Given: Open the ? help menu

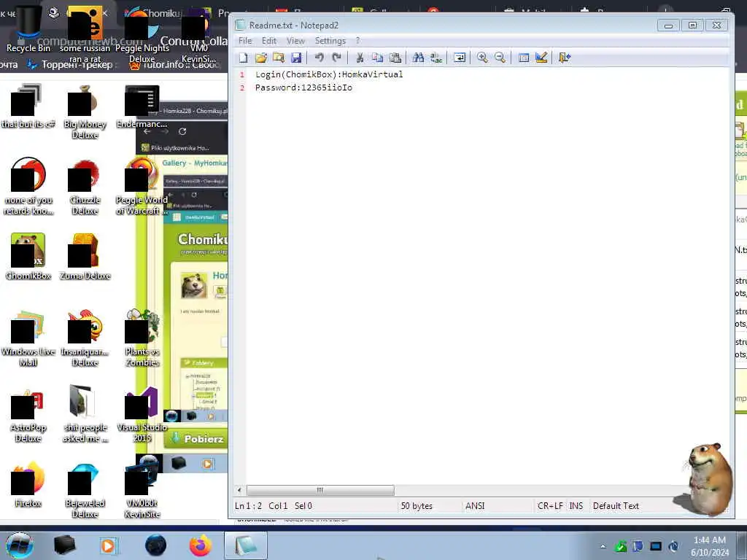Looking at the screenshot, I should 357,41.
